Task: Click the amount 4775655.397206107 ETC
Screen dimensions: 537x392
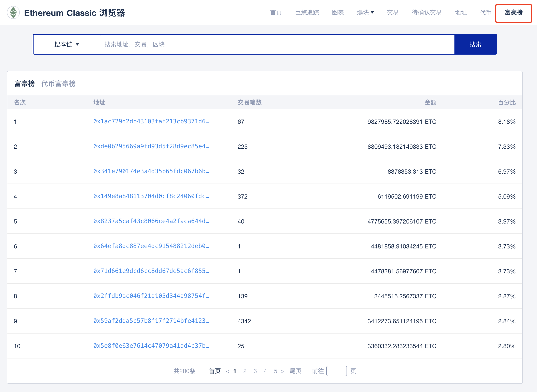Action: (402, 221)
